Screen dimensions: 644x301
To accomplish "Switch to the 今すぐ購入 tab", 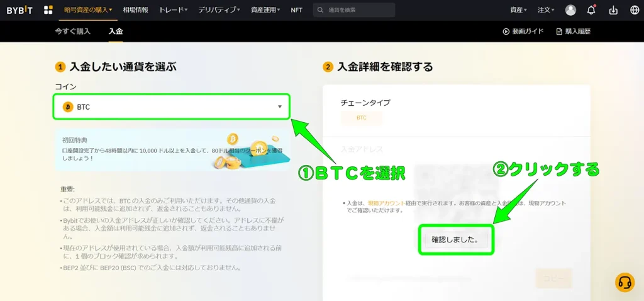I will coord(73,31).
